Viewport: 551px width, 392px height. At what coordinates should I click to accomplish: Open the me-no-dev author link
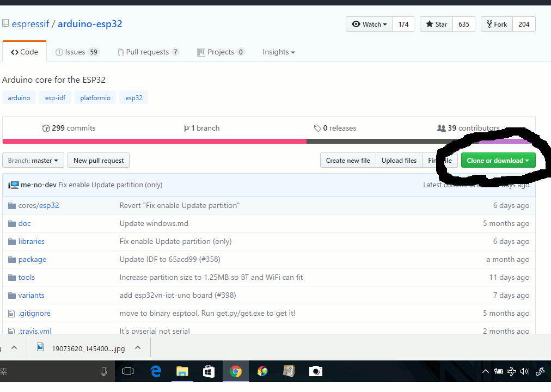(39, 185)
